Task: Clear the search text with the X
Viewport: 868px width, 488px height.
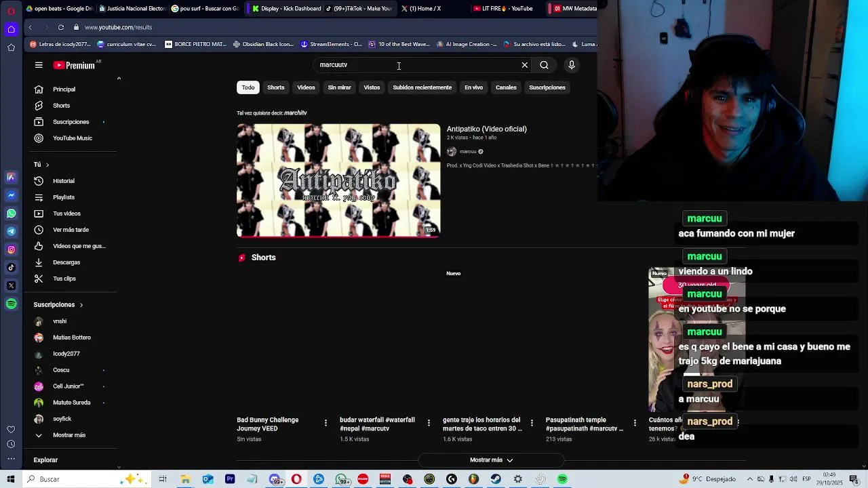Action: point(524,65)
